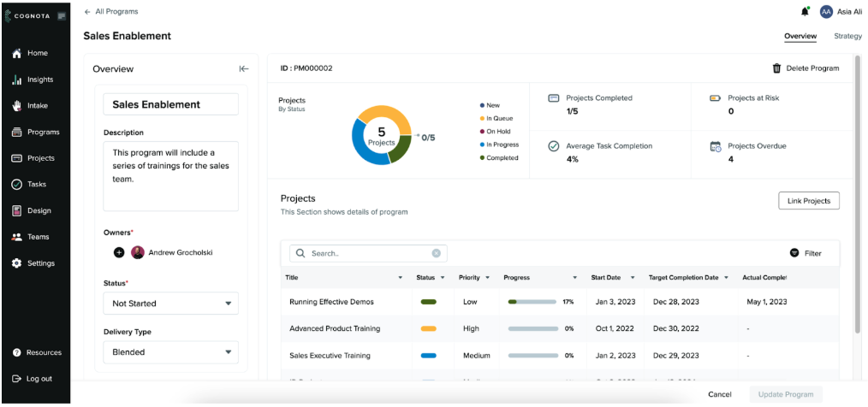Clear the project search field

[436, 253]
